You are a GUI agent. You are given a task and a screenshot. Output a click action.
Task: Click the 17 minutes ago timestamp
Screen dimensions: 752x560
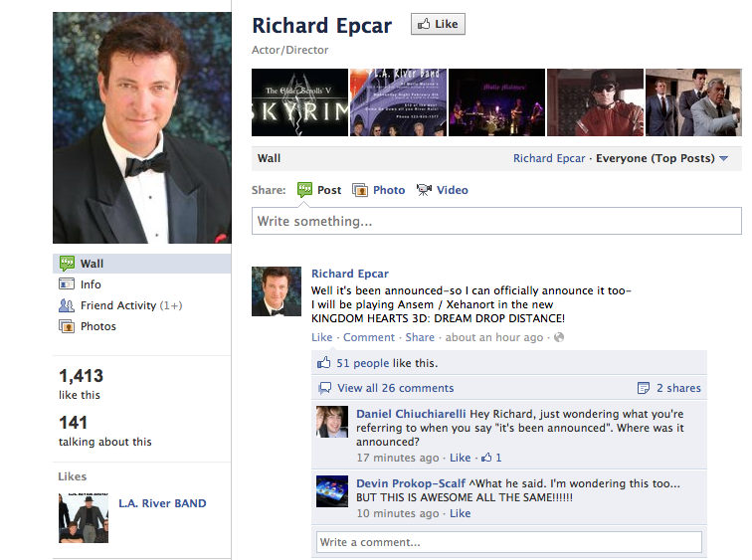398,458
